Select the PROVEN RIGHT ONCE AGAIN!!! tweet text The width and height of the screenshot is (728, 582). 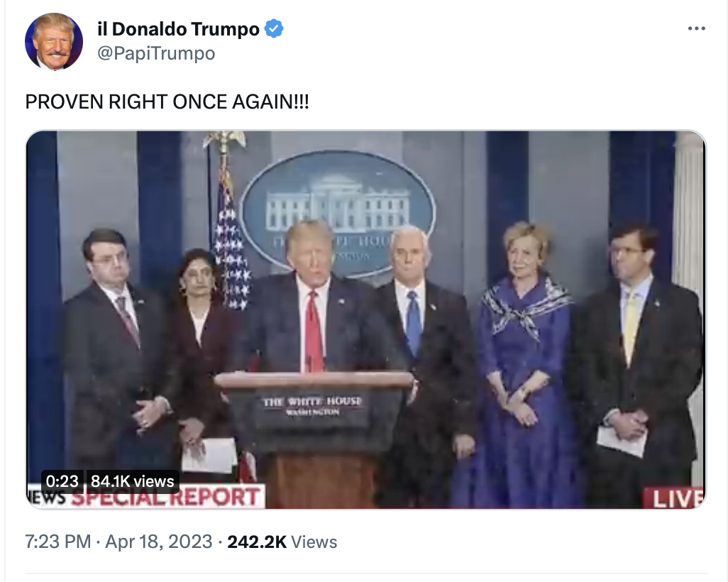[x=167, y=101]
